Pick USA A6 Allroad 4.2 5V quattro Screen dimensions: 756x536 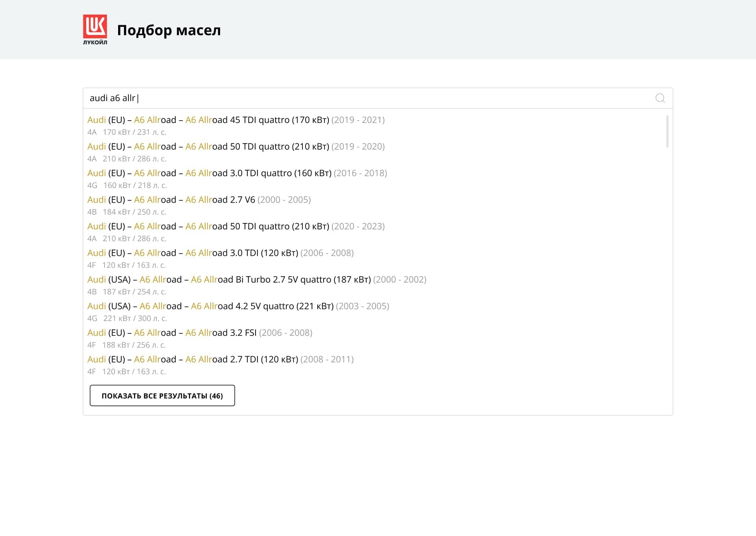pos(238,306)
